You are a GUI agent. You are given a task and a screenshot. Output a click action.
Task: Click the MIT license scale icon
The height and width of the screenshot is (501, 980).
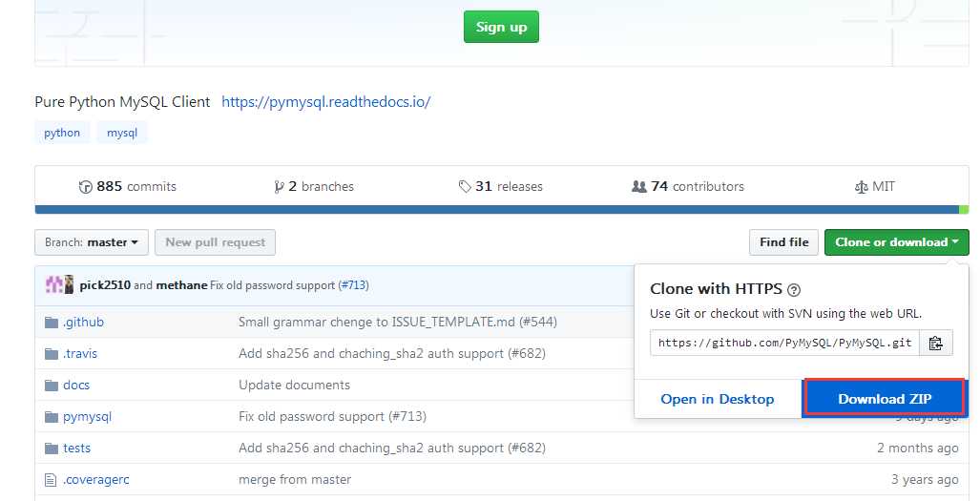(x=862, y=187)
